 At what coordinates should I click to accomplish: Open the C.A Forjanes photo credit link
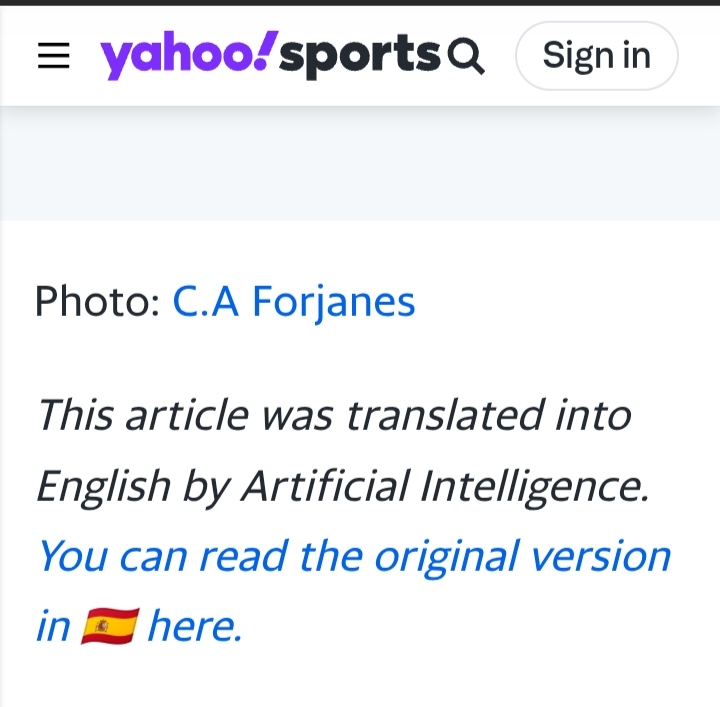[x=294, y=301]
